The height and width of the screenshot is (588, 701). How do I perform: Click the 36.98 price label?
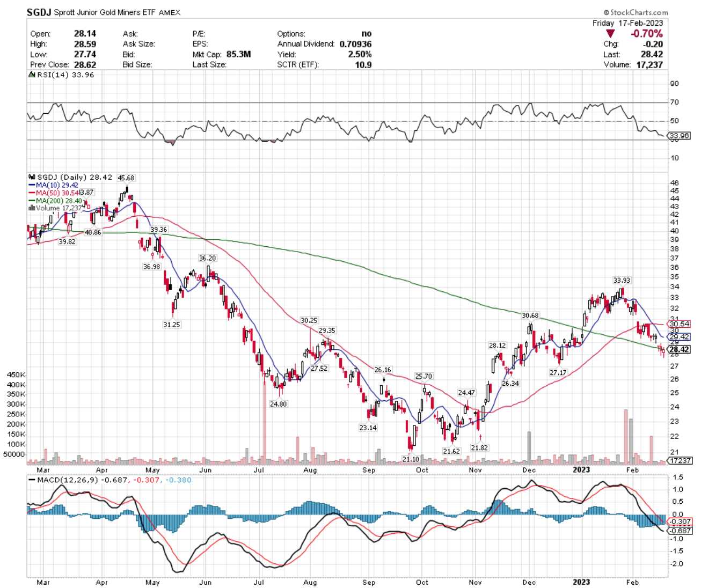(x=151, y=267)
